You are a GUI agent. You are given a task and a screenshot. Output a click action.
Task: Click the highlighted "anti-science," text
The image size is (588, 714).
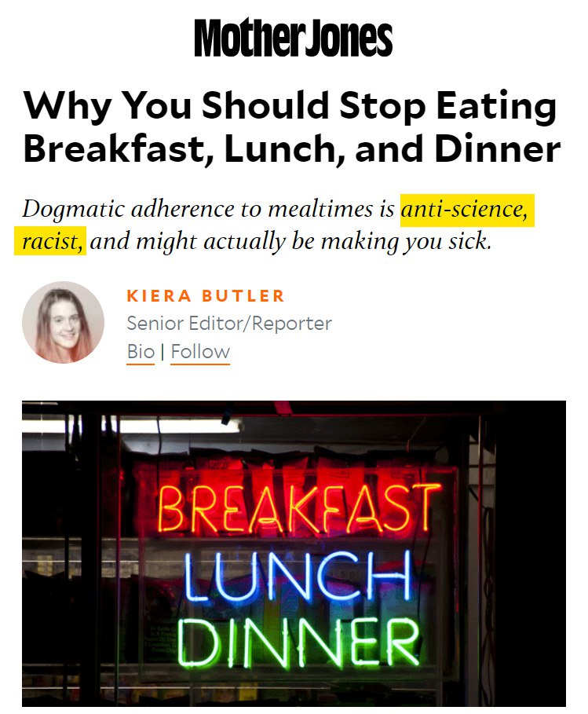467,210
